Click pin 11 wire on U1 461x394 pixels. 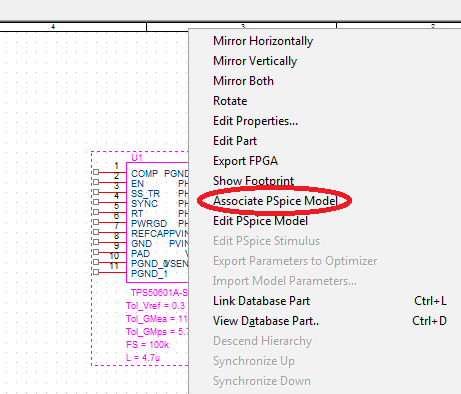coord(112,272)
